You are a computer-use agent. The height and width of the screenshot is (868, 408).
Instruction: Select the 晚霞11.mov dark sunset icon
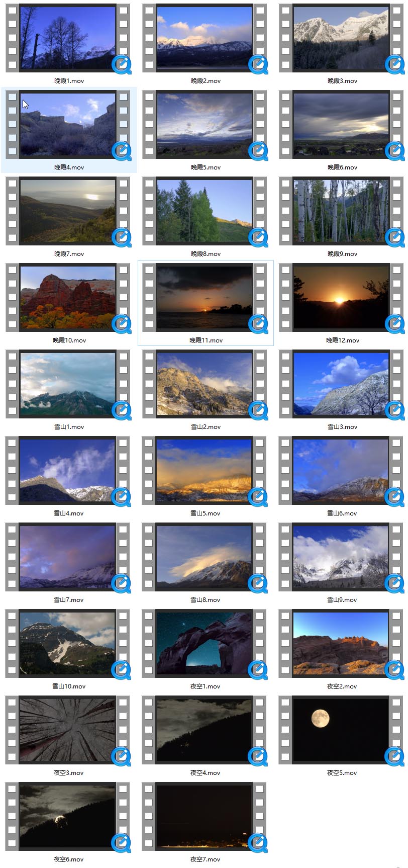[x=205, y=298]
